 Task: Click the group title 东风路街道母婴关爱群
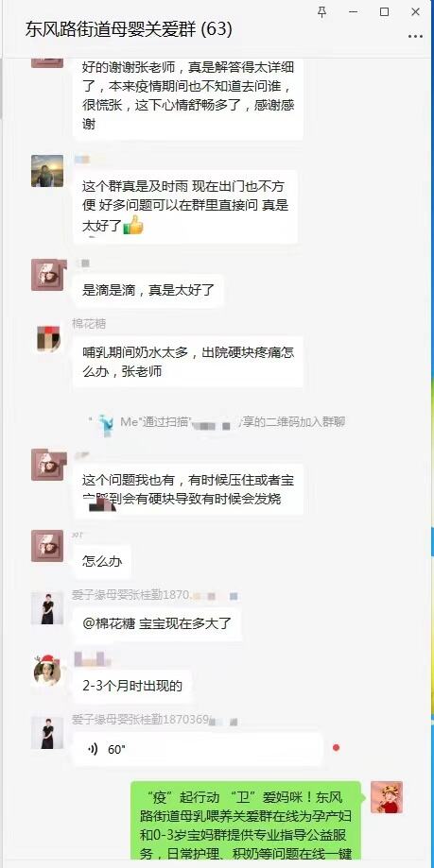coord(111,29)
